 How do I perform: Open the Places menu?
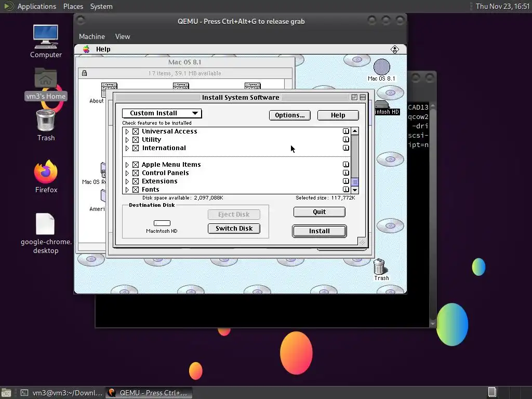[x=73, y=6]
